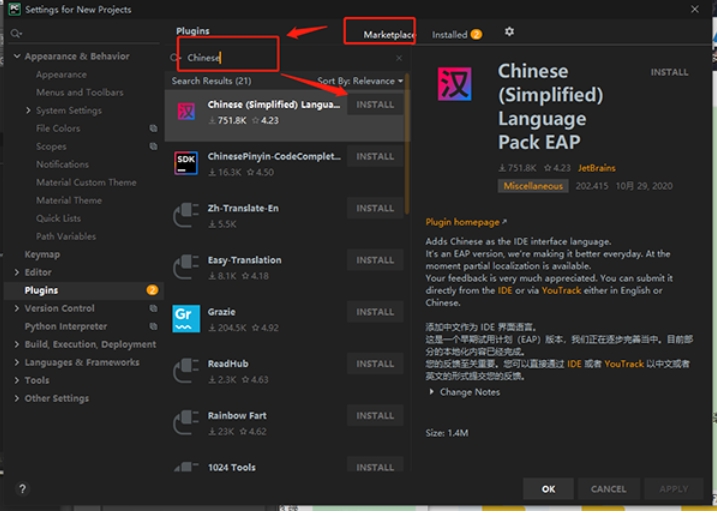The image size is (717, 516).
Task: Open Keymap settings
Action: 42,254
